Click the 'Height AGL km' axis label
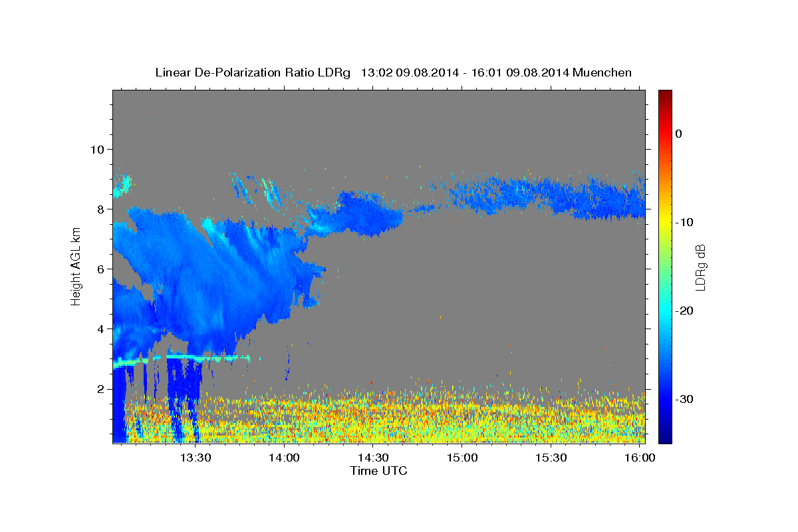 [x=76, y=266]
